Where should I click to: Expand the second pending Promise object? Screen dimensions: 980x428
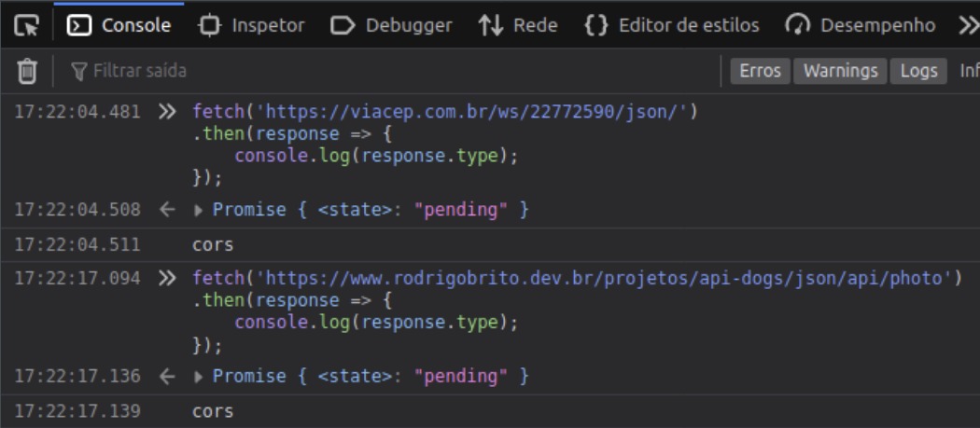tap(198, 377)
